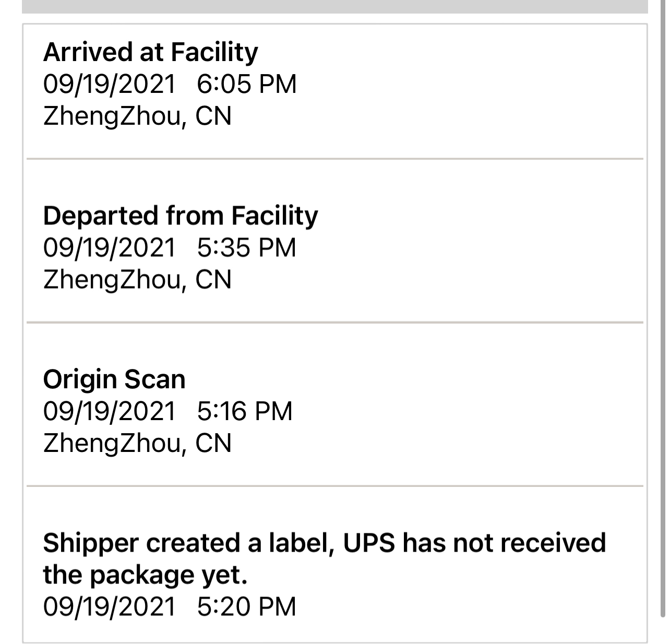
Task: Tap "the package yet." text line
Action: tap(145, 575)
